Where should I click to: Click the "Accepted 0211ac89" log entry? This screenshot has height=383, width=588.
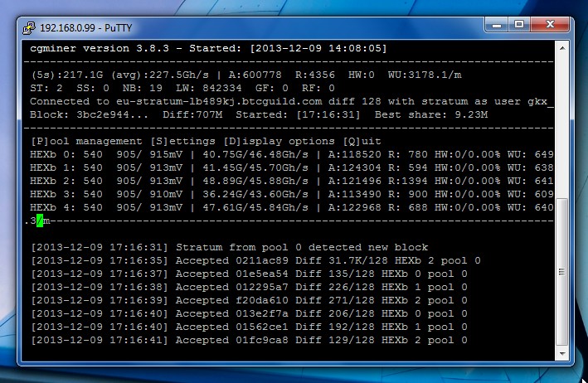[x=231, y=260]
